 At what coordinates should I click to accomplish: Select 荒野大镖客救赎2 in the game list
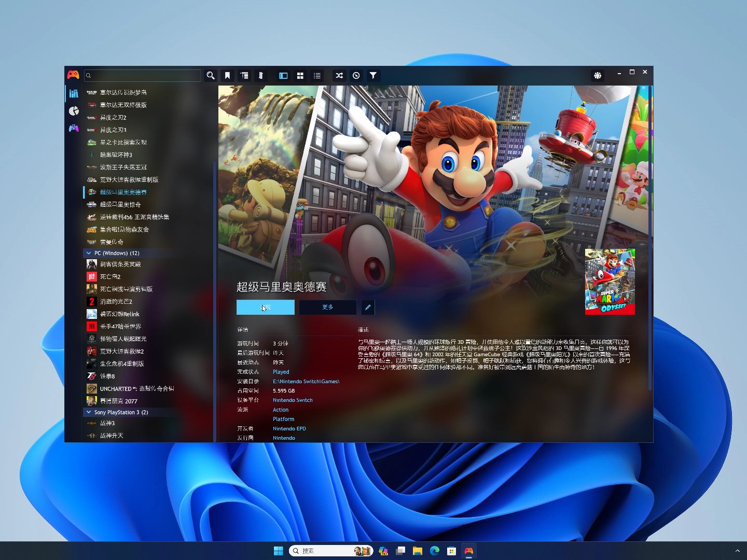click(x=148, y=351)
